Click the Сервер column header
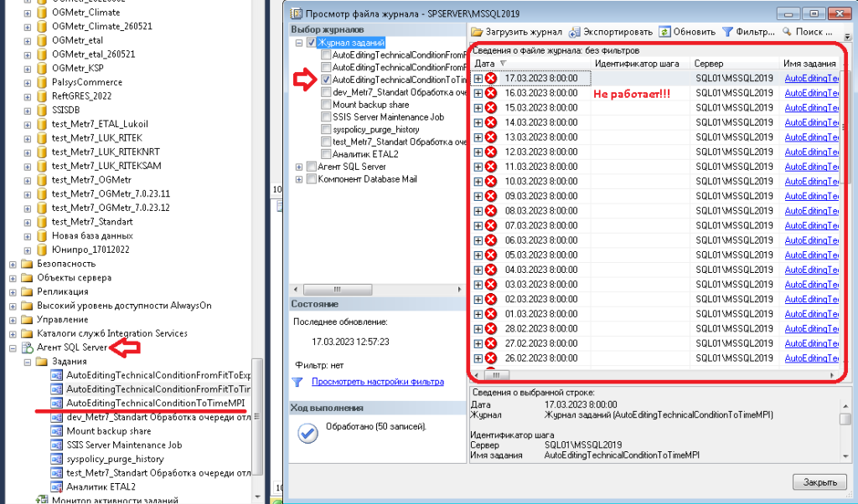858x504 pixels. 735,64
